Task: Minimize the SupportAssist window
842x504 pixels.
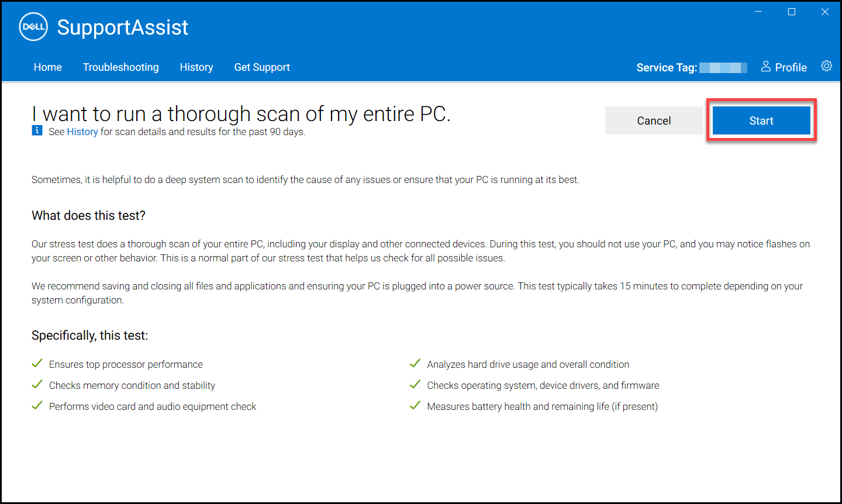Action: click(758, 11)
